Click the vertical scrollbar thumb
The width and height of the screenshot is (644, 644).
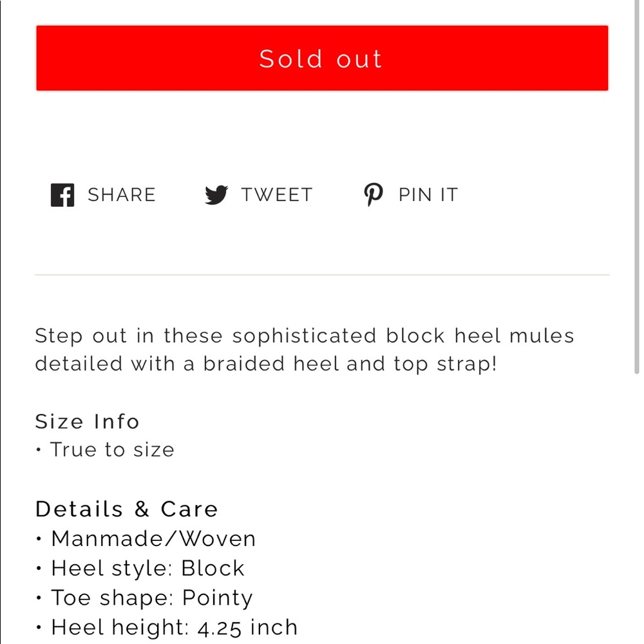click(x=637, y=187)
